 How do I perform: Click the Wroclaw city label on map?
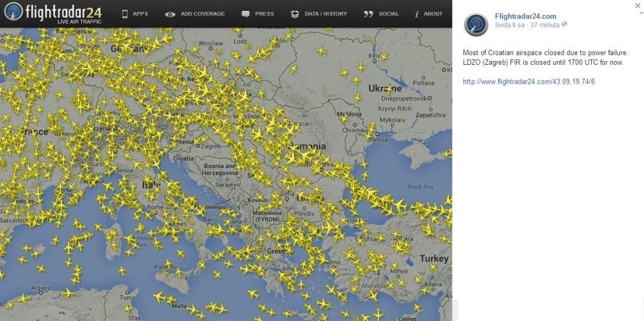(211, 43)
